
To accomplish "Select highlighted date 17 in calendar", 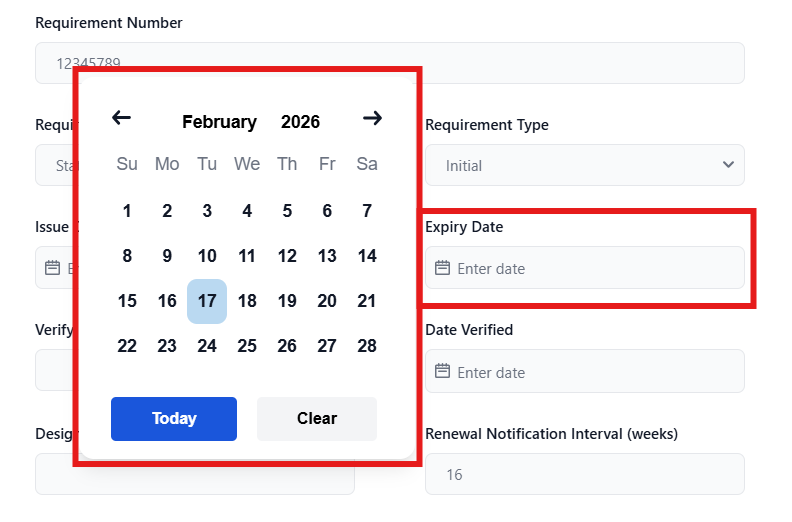I will tap(207, 301).
